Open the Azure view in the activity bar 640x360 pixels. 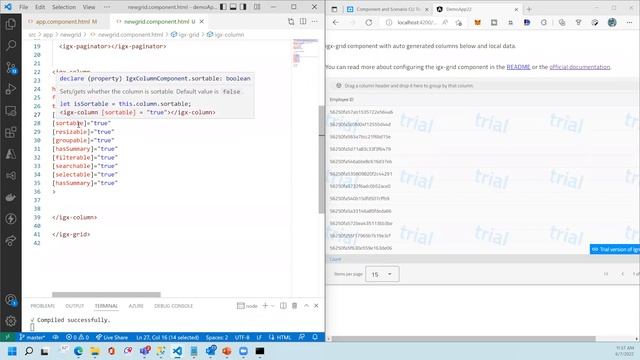pyautogui.click(x=11, y=154)
